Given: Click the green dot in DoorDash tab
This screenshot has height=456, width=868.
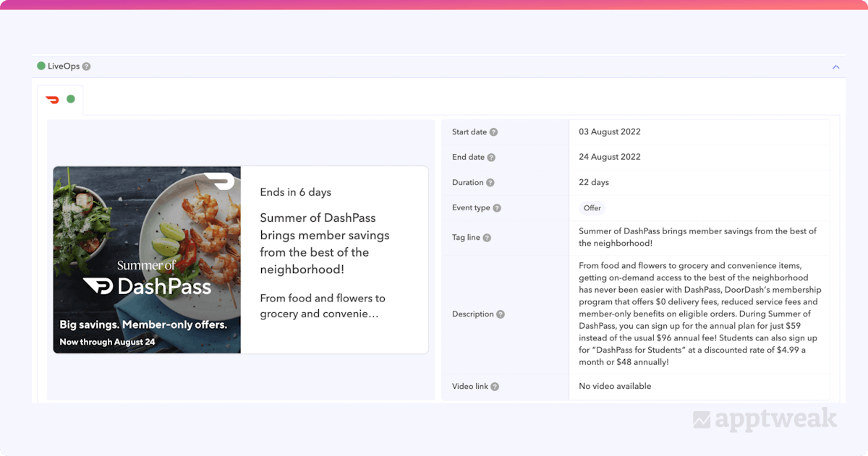Looking at the screenshot, I should pyautogui.click(x=71, y=99).
